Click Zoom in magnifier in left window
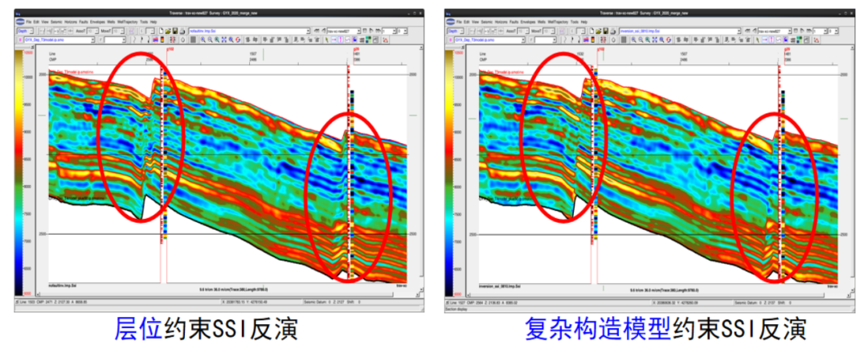Screen dimensions: 868x362 click(203, 40)
